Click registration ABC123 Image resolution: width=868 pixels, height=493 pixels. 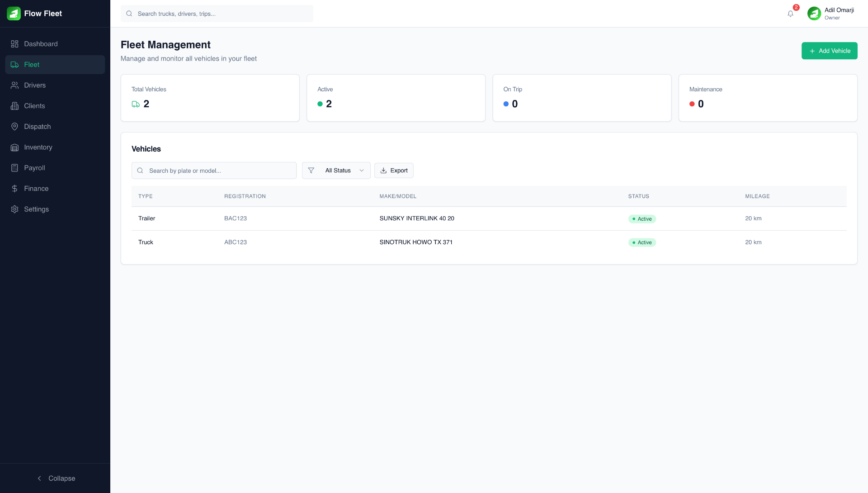236,242
